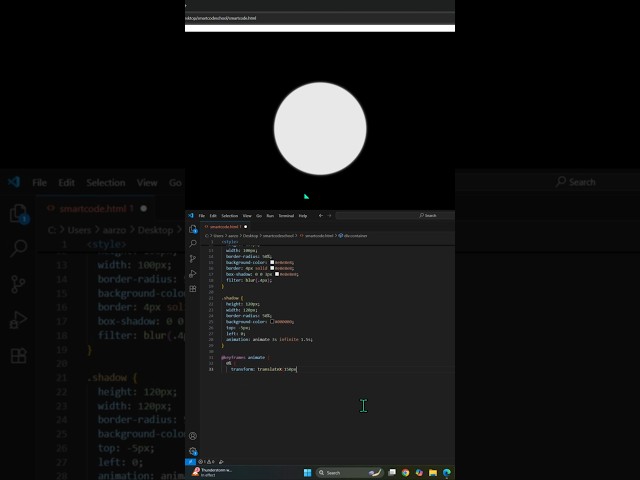
Task: Open the Go menu
Action: tap(259, 216)
